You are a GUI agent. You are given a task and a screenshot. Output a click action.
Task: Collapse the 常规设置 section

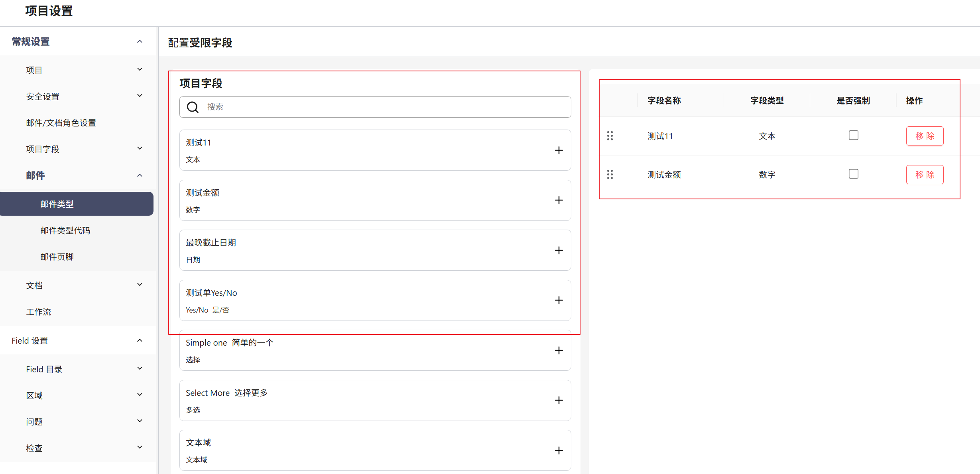pyautogui.click(x=140, y=41)
